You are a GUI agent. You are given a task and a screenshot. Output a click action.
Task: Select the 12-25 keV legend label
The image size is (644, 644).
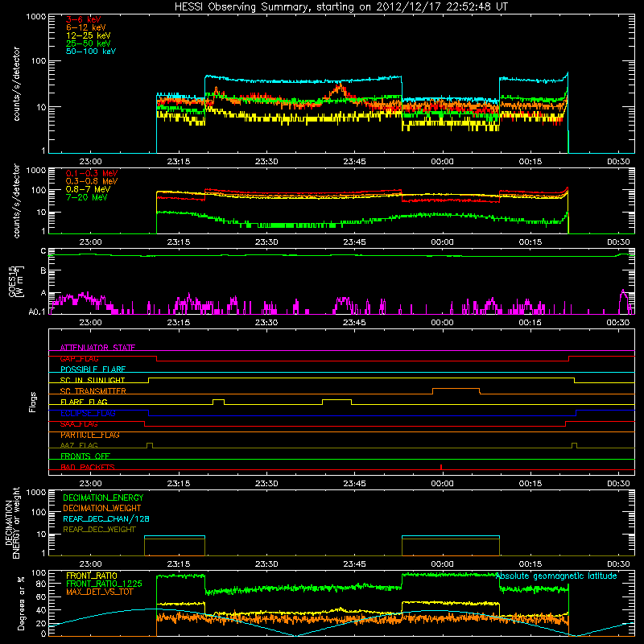tap(88, 35)
